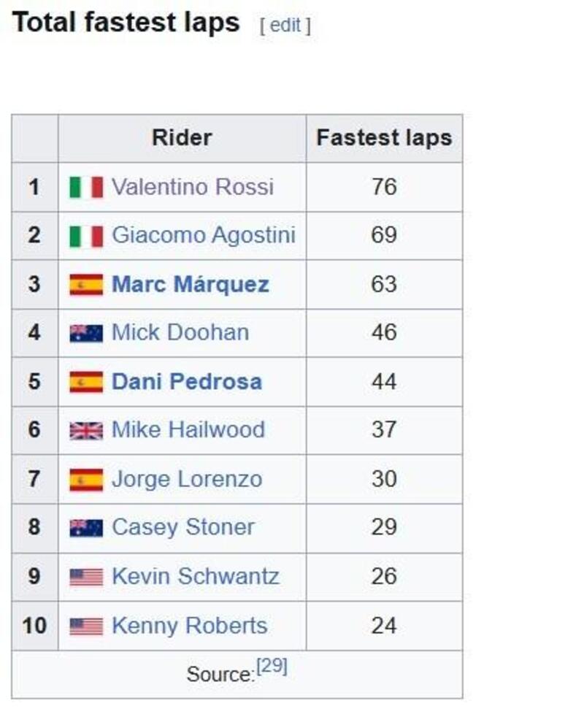584x728 pixels.
Task: Click the Australian flag beside Mick Doohan
Action: tap(86, 334)
